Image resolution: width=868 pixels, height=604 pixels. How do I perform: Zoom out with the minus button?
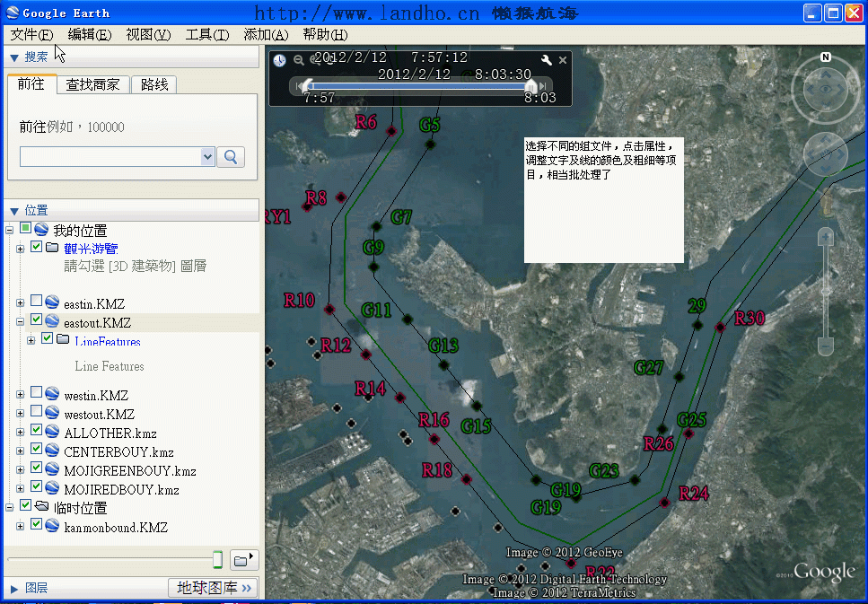point(826,346)
